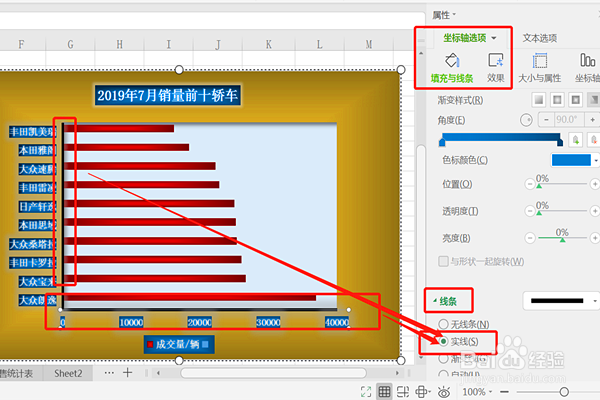
Task: Select the chart title 2019年7月销量前十轿车
Action: tap(168, 95)
